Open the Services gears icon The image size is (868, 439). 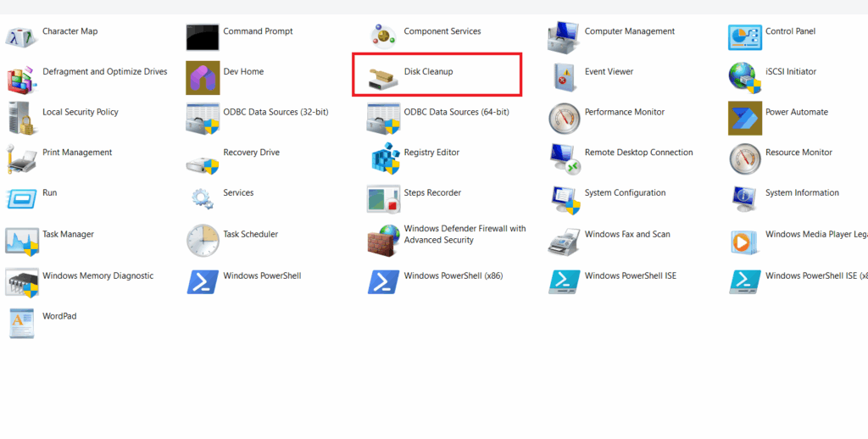[x=203, y=199]
